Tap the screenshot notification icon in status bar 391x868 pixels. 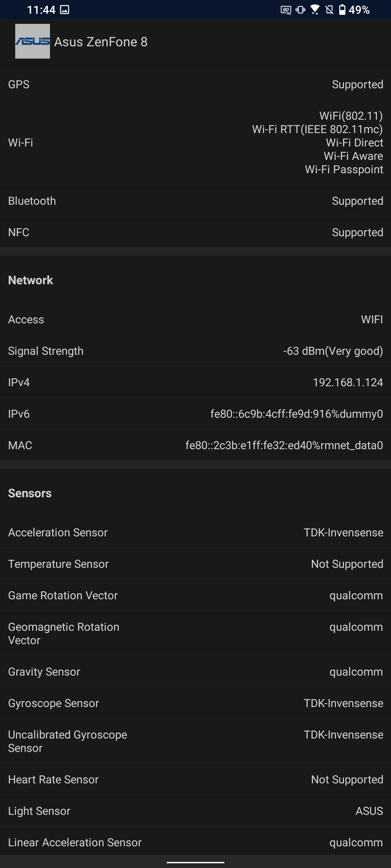tap(64, 10)
